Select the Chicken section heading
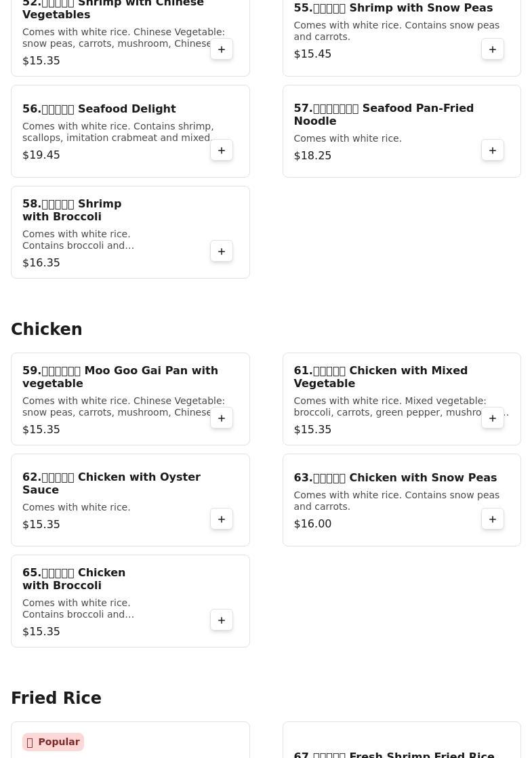 coord(47,330)
